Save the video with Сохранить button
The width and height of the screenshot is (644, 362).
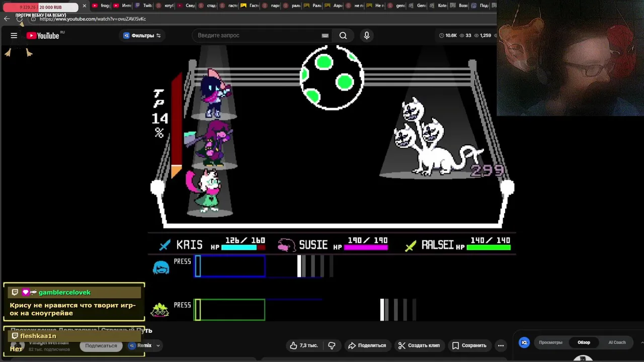tap(469, 345)
